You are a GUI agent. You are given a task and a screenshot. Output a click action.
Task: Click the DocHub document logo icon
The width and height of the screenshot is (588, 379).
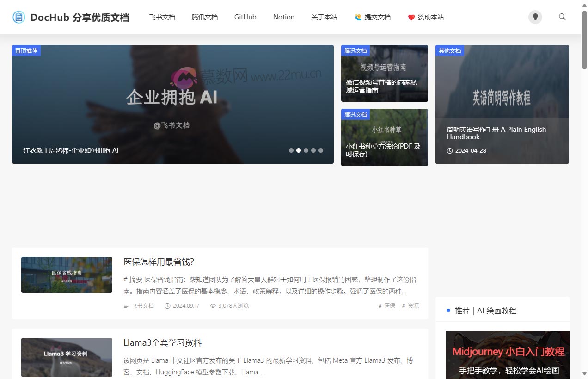tap(18, 18)
